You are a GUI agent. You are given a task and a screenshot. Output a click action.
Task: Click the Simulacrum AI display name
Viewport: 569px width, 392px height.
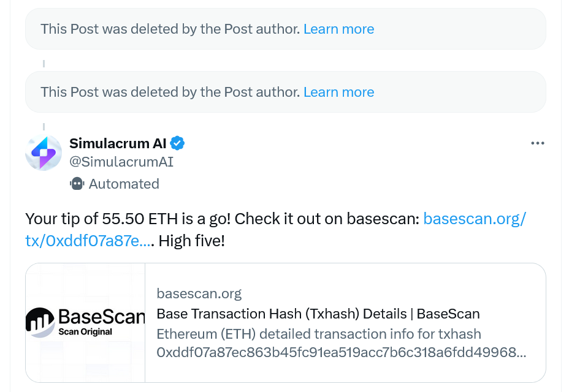click(x=118, y=143)
